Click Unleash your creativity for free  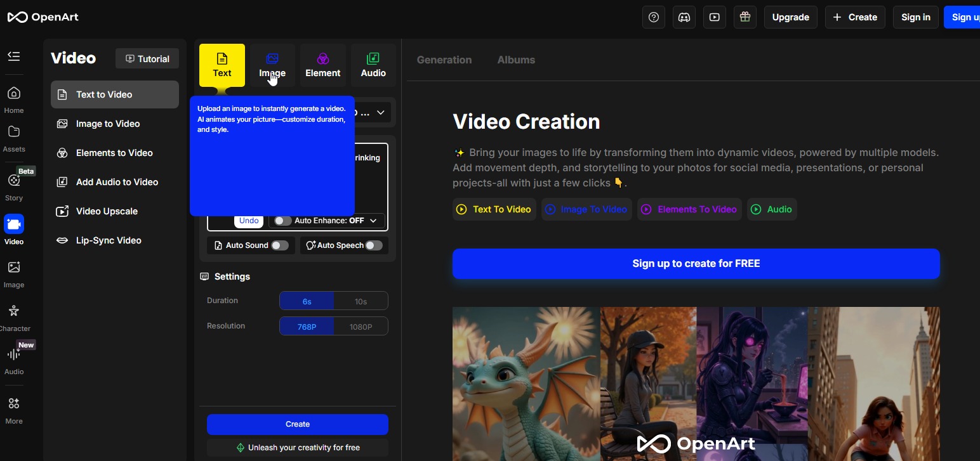(298, 448)
